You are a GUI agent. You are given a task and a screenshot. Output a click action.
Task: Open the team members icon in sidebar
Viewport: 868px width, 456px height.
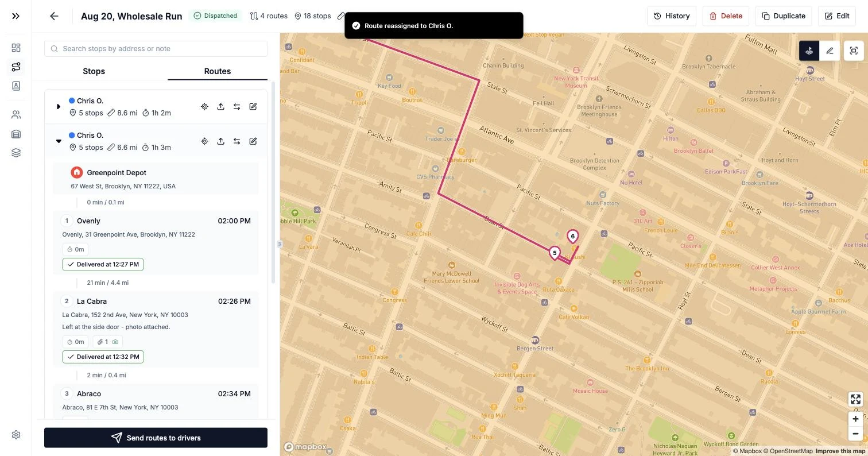coord(16,115)
